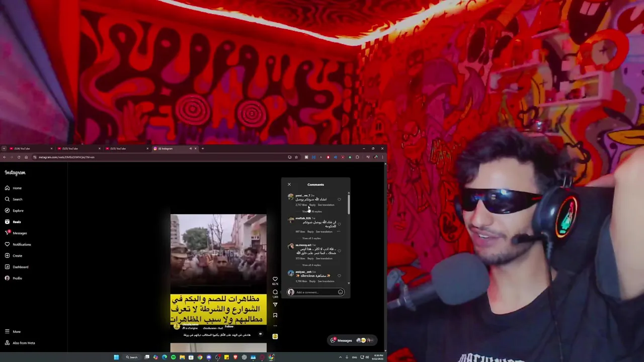
Task: Reload the Instagram page
Action: (19, 157)
